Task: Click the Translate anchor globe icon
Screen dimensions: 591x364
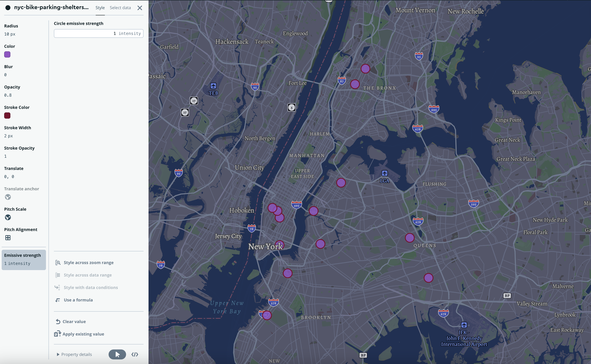Action: 8,197
